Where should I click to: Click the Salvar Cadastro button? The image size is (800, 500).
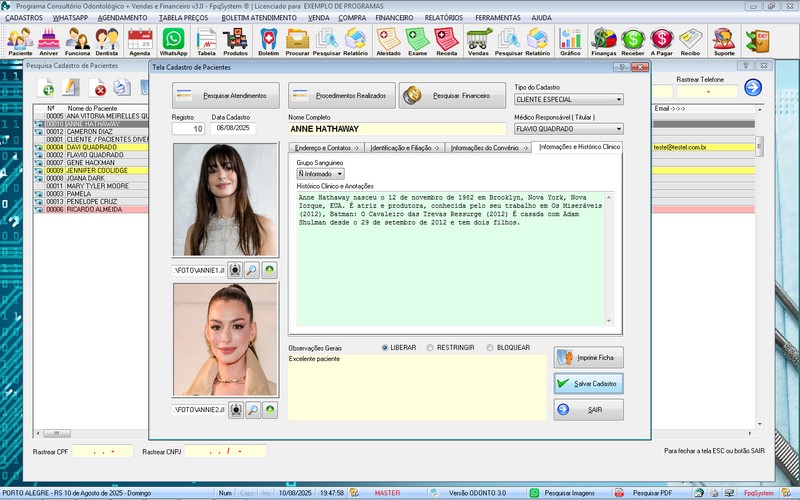pos(589,383)
